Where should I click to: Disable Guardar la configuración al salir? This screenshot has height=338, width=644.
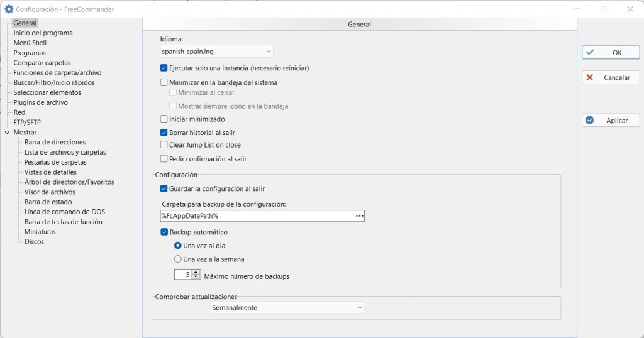164,188
